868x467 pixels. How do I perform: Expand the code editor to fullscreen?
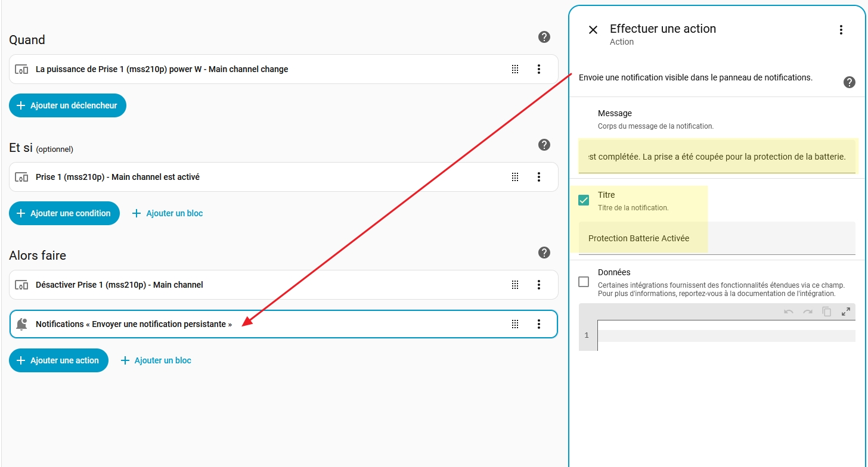pyautogui.click(x=845, y=312)
